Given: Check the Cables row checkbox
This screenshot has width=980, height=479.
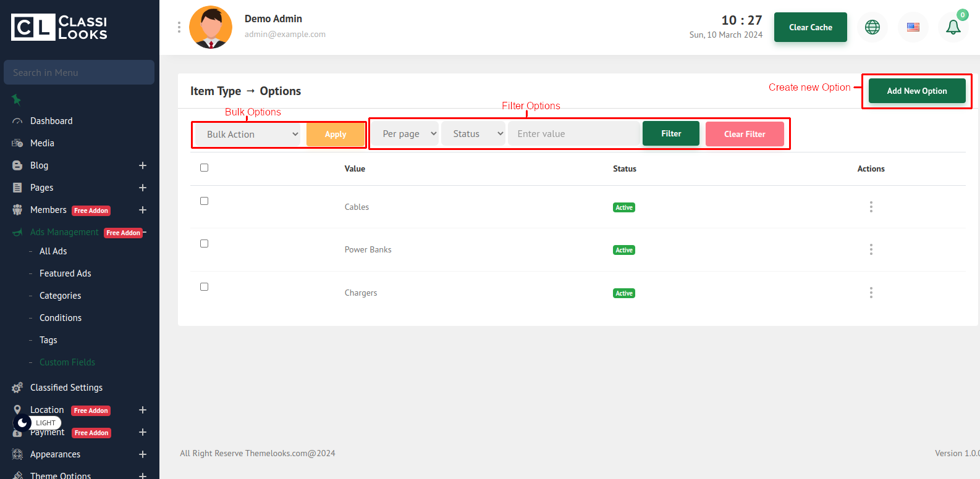Looking at the screenshot, I should coord(205,201).
